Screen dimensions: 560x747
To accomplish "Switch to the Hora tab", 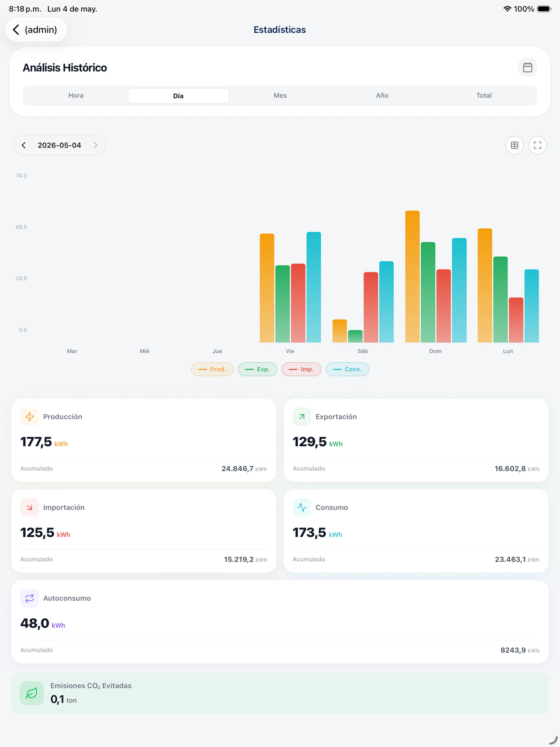I will coord(76,96).
